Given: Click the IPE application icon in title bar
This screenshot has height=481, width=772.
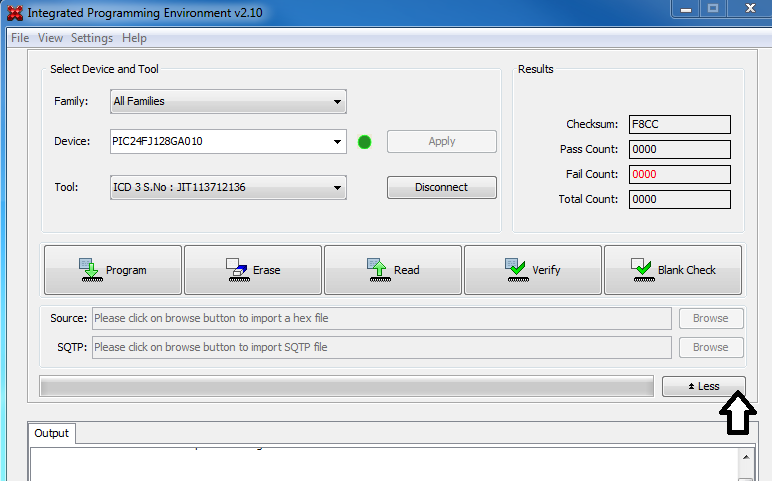Looking at the screenshot, I should (x=14, y=13).
